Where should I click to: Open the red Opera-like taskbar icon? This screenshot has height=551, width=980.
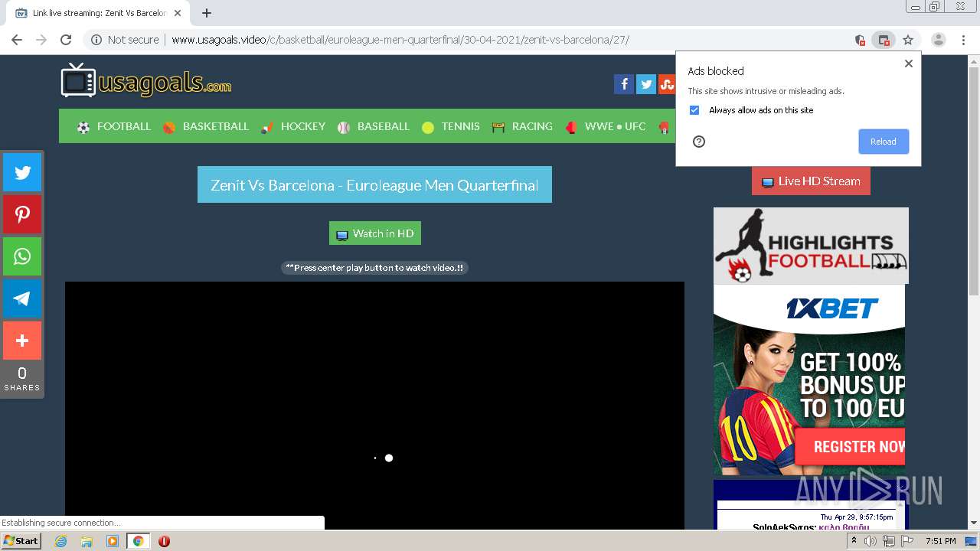(164, 541)
